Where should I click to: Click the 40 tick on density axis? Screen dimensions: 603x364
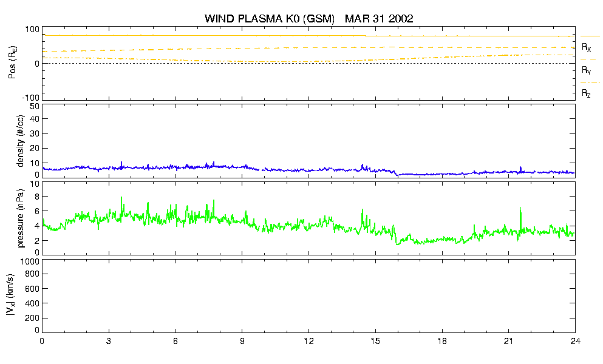tap(35, 119)
